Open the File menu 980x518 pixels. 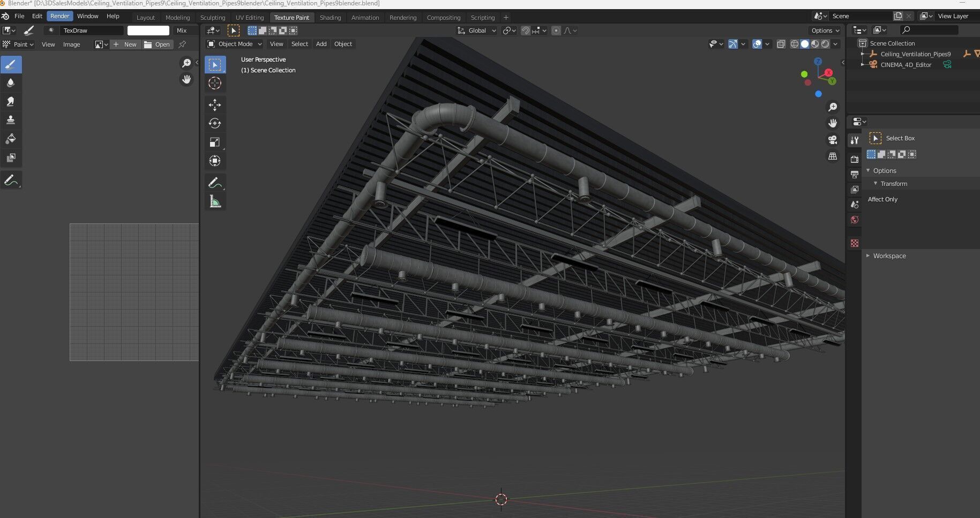tap(19, 16)
